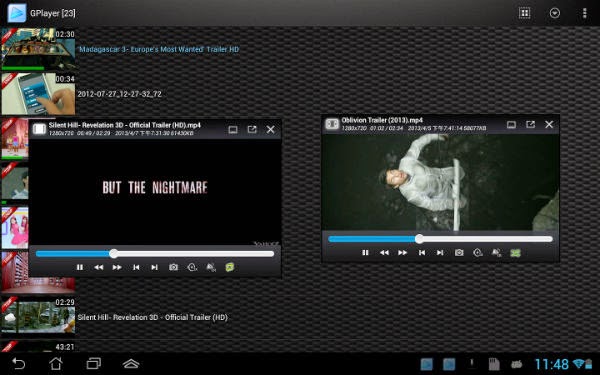Open the recent apps switcher
600x375 pixels.
93,363
